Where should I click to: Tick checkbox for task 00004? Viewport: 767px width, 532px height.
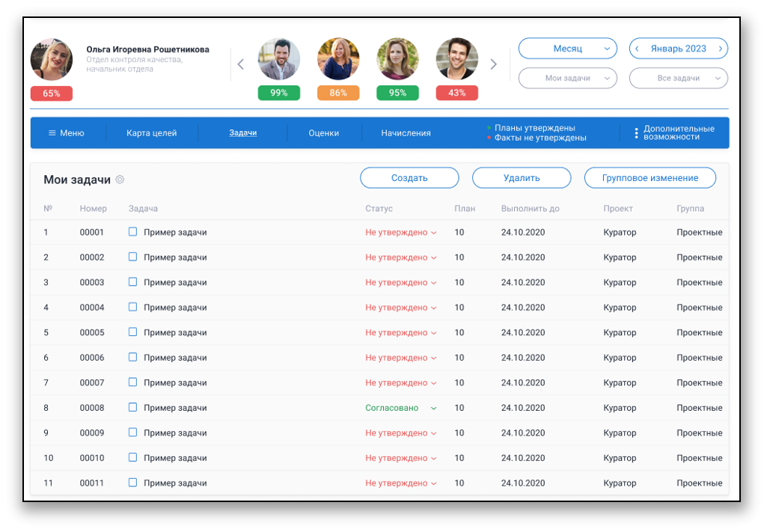coord(132,307)
